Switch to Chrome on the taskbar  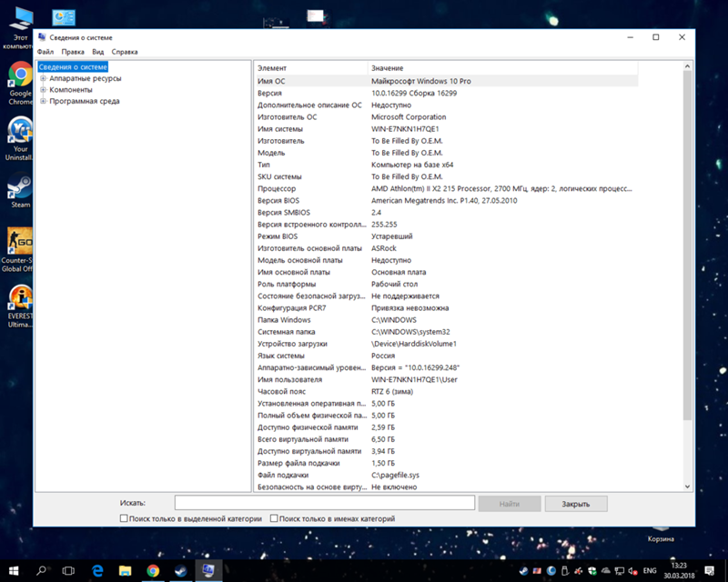point(153,570)
